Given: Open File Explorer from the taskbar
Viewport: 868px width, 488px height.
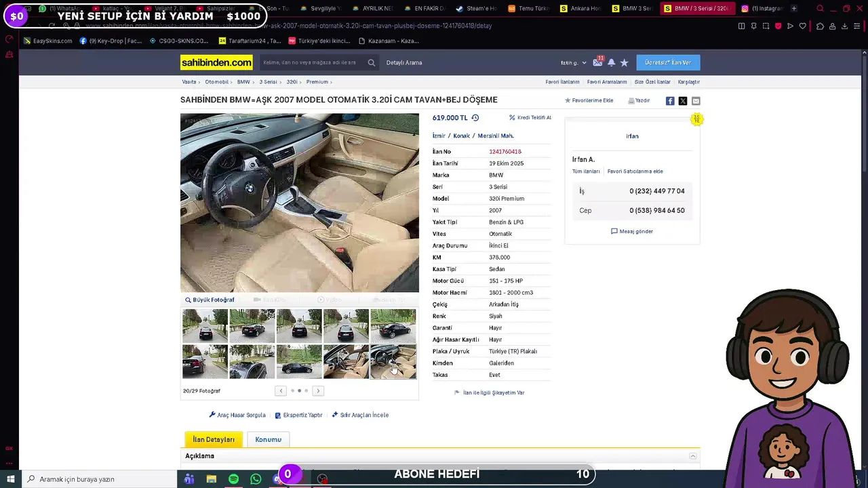Looking at the screenshot, I should coord(212,479).
